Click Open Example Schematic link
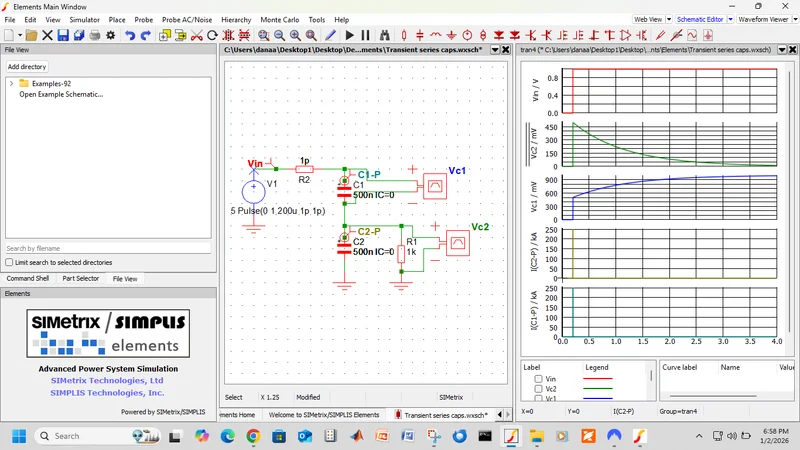This screenshot has height=450, width=800. [x=61, y=94]
